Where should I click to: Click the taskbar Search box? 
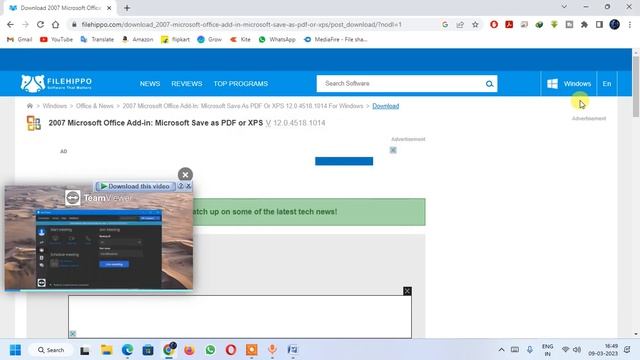coord(51,350)
